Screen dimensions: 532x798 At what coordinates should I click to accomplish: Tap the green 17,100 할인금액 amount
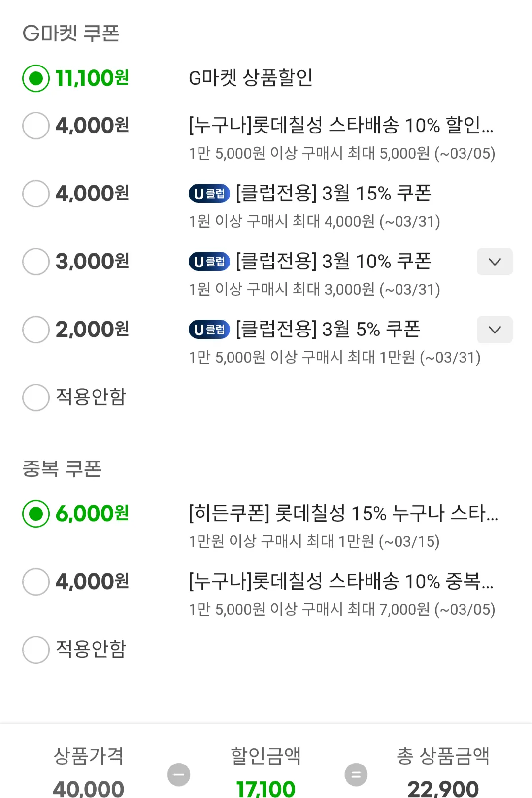point(266,788)
